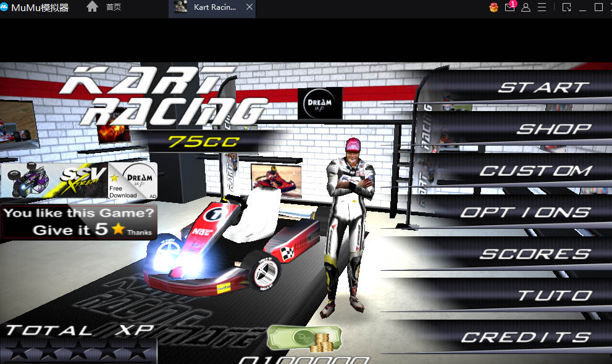Viewport: 612px width, 364px height.
Task: Open the mail notifications icon
Action: coord(509,7)
